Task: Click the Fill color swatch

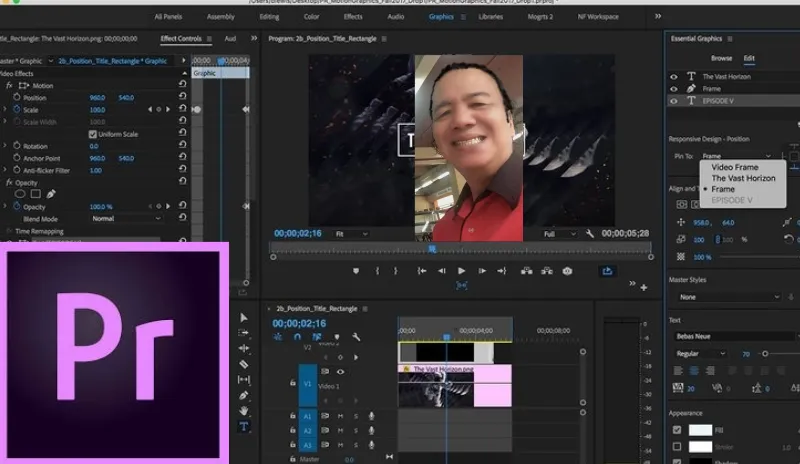Action: click(x=700, y=430)
